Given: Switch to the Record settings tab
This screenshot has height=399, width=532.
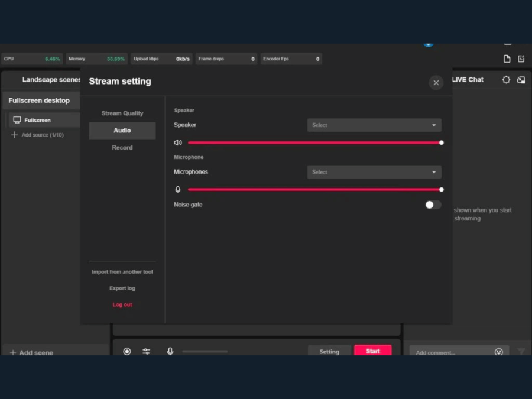Looking at the screenshot, I should [122, 148].
